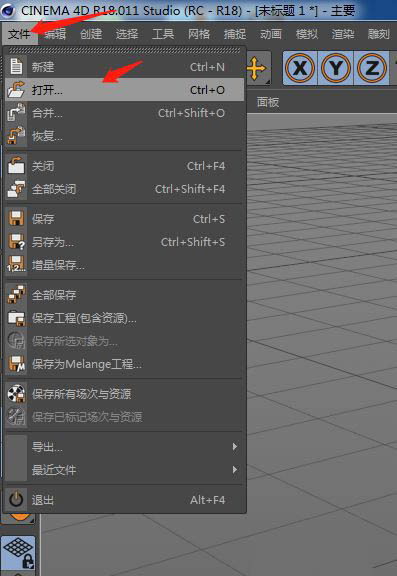Open the 导出... export submenu
This screenshot has height=576, width=397.
pos(124,447)
